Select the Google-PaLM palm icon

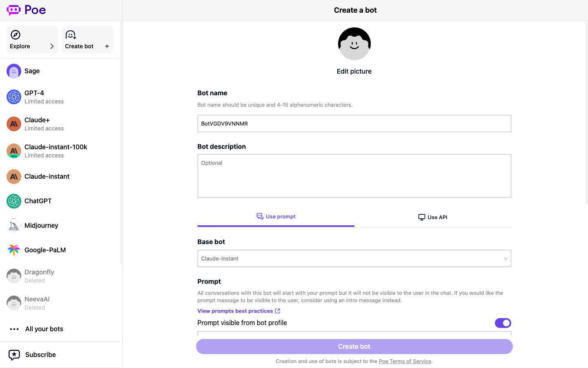tap(14, 250)
